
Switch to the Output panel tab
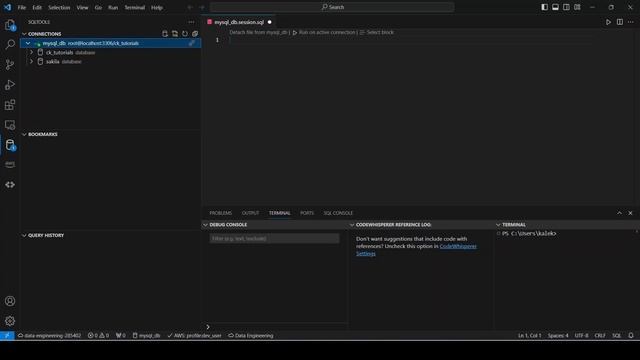(x=250, y=213)
